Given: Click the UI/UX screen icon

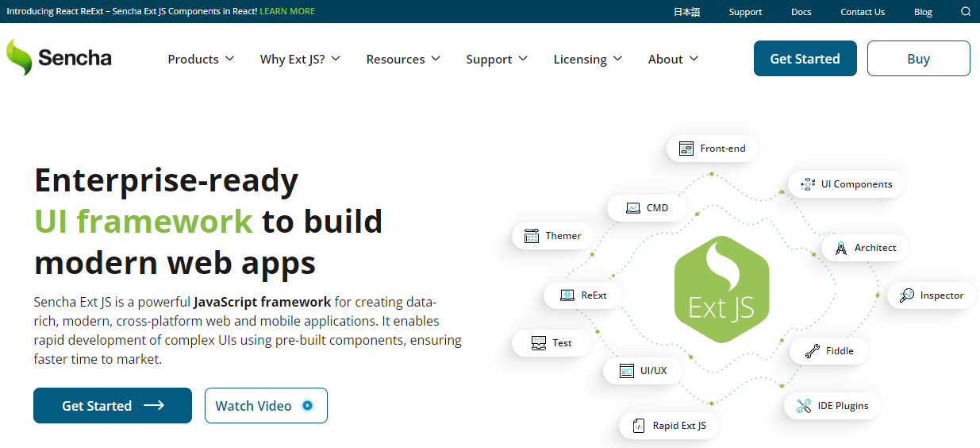Looking at the screenshot, I should pyautogui.click(x=627, y=371).
